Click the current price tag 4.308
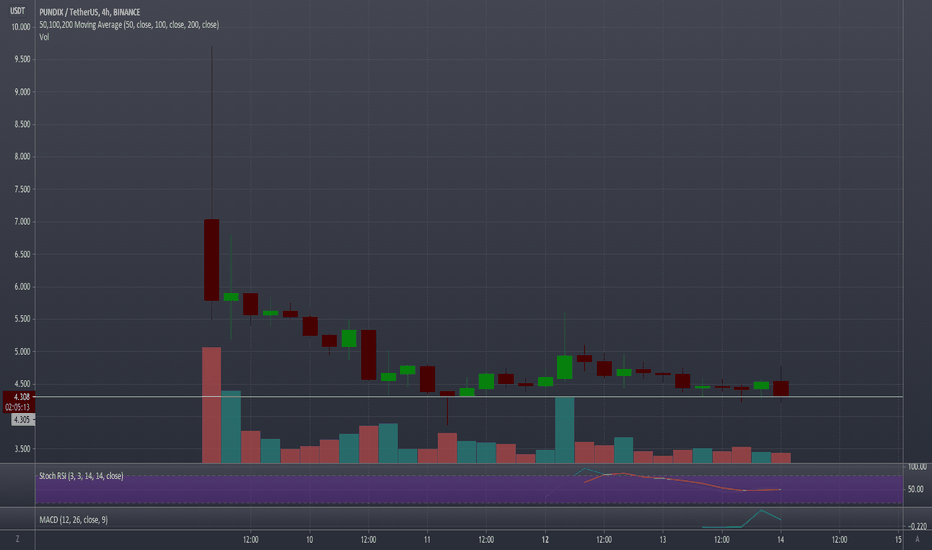The height and width of the screenshot is (550, 932). (x=19, y=397)
